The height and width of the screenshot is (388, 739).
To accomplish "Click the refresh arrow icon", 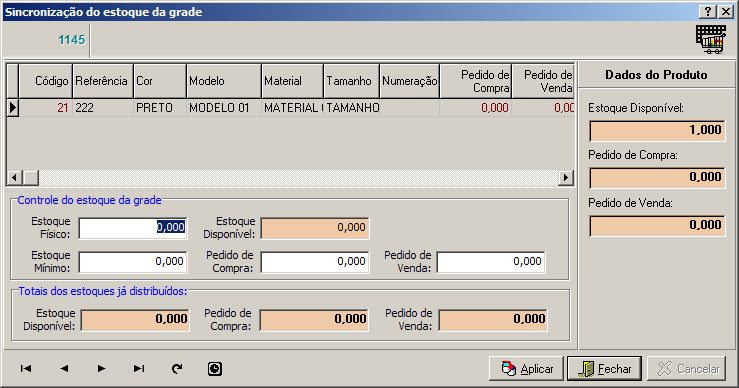I will 177,369.
